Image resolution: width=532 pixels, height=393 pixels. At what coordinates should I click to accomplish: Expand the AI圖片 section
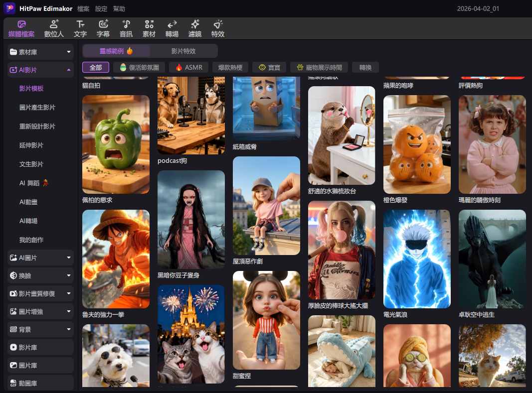pos(40,258)
